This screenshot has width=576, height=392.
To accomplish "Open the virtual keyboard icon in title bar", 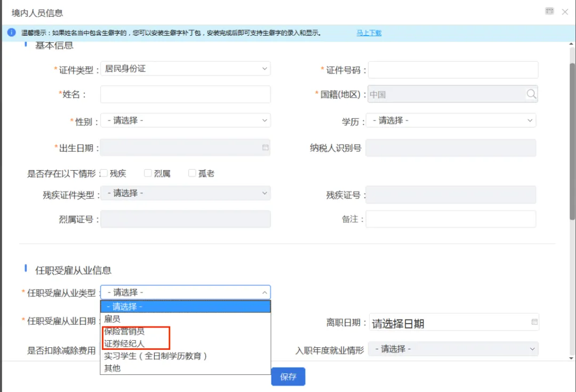I will click(549, 11).
